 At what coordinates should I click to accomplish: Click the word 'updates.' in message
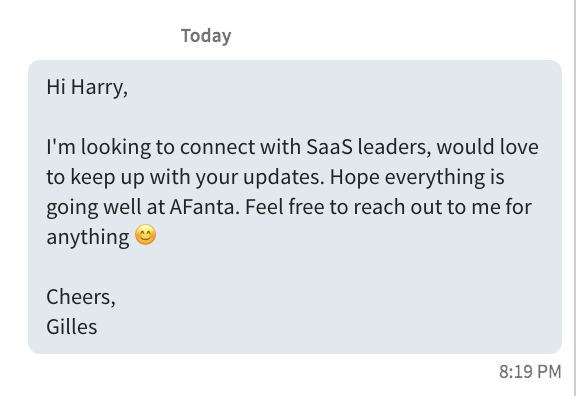click(x=284, y=177)
